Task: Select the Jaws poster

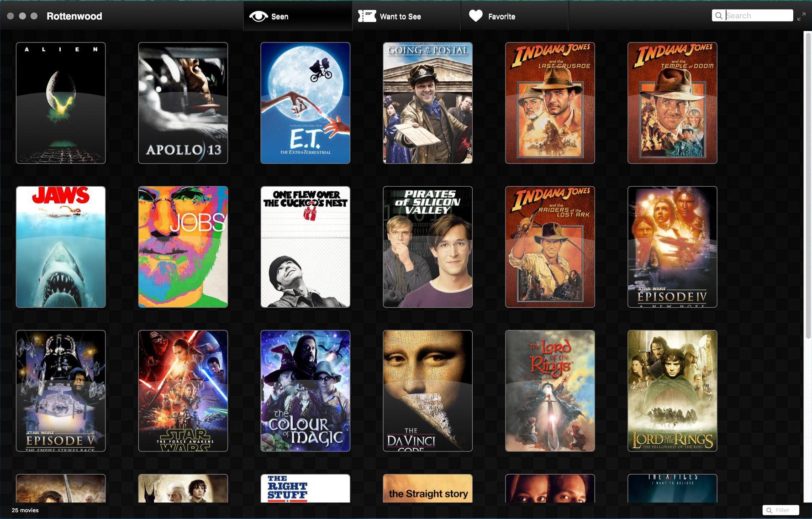Action: (61, 247)
